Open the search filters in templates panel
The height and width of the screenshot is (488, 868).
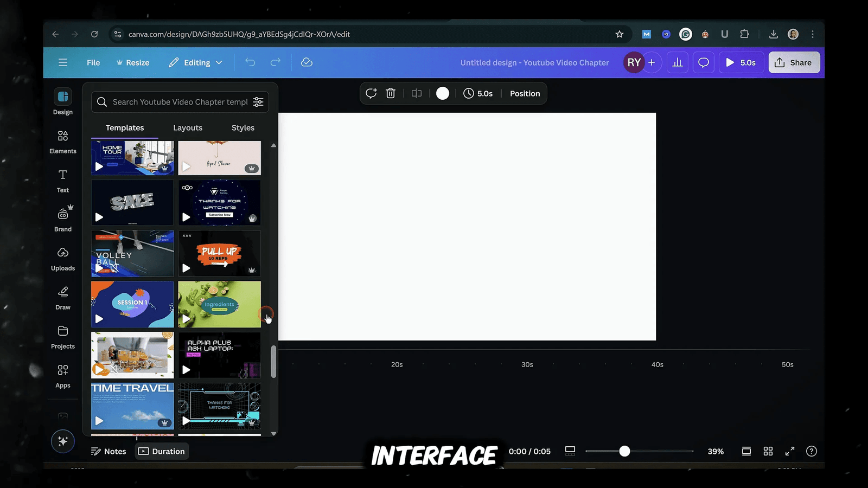tap(258, 101)
